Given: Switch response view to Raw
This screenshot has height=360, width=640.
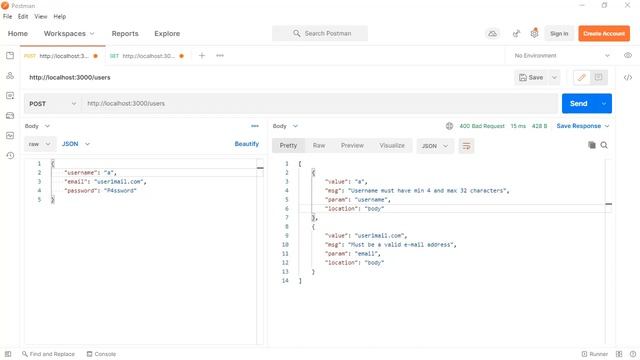Looking at the screenshot, I should [319, 146].
